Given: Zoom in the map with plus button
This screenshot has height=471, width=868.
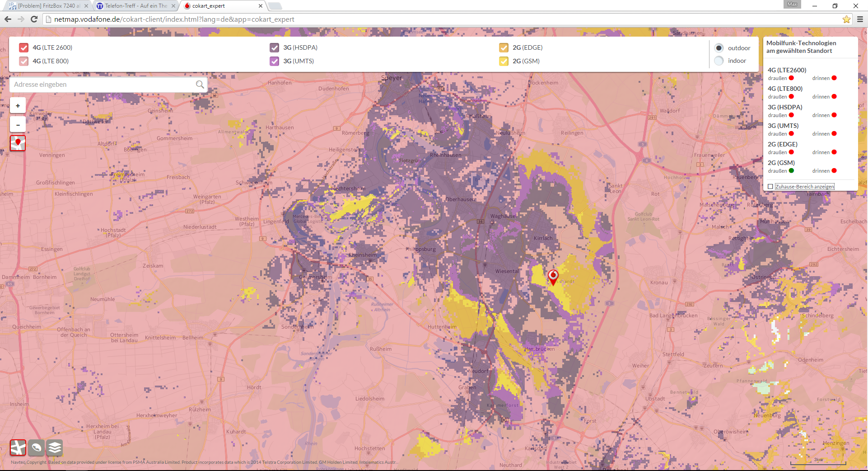Looking at the screenshot, I should 18,106.
